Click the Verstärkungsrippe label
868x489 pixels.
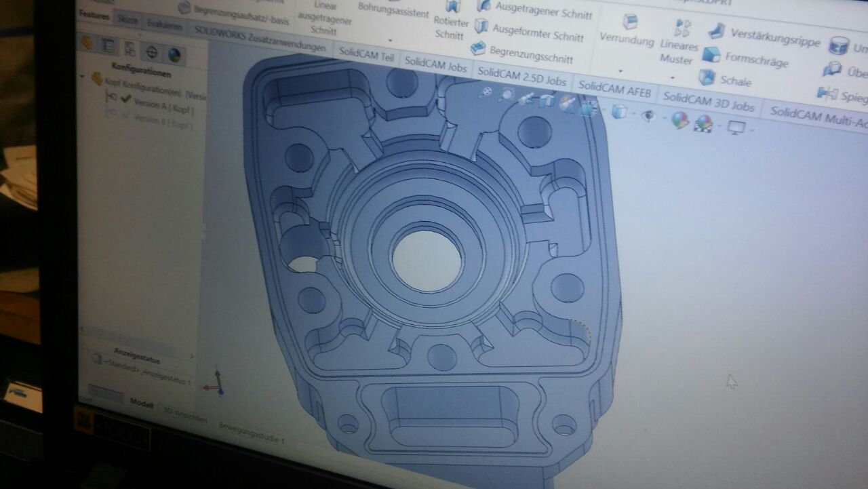pyautogui.click(x=775, y=37)
